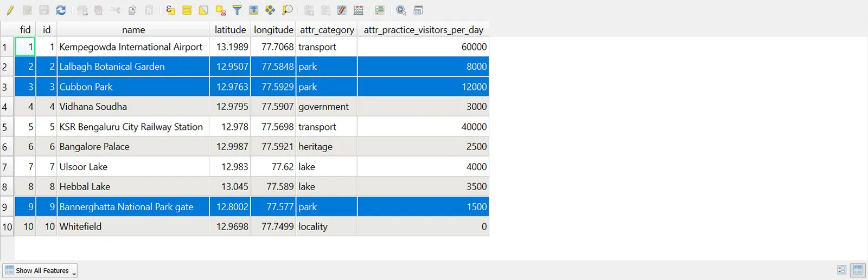Invert the current selection

[x=203, y=10]
